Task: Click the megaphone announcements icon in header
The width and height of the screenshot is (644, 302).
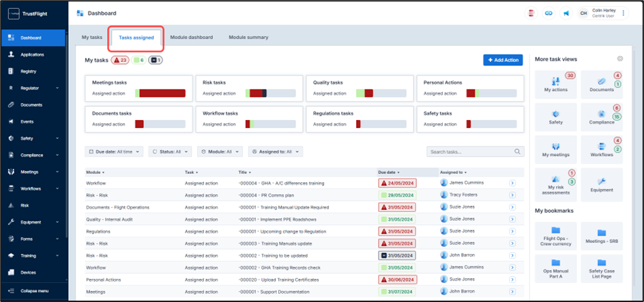Action: (x=566, y=13)
